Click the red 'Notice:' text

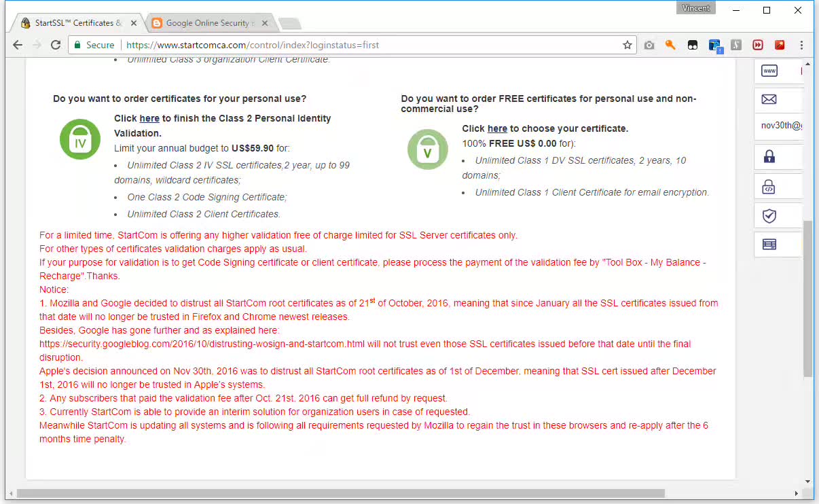pos(54,289)
